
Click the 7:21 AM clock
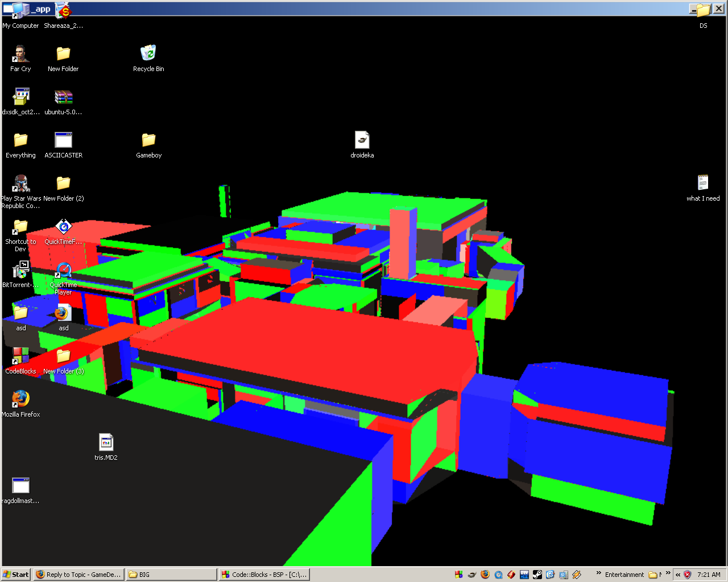tap(709, 575)
